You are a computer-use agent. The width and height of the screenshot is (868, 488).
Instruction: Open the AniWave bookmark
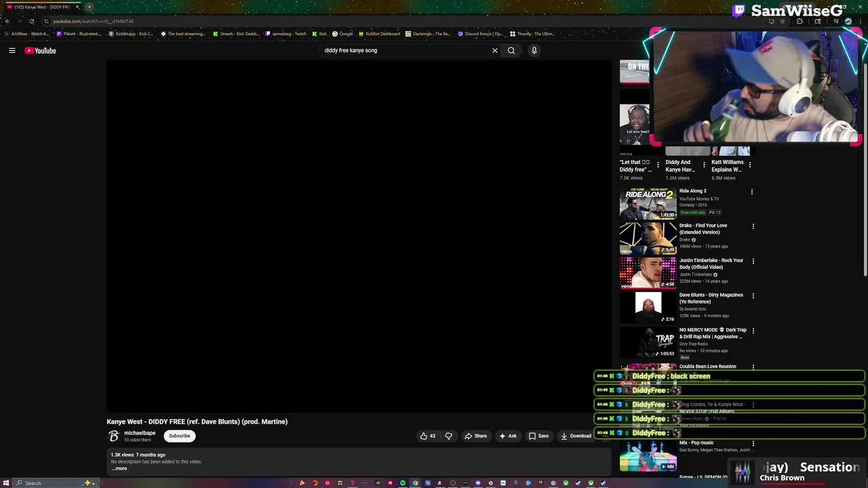click(x=26, y=34)
